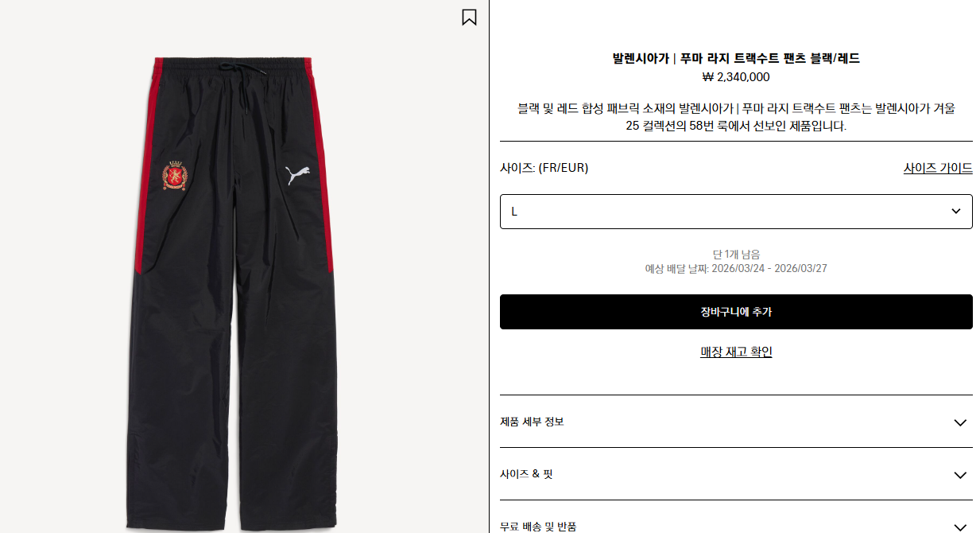Check store stock via 매장 재고 확인
The height and width of the screenshot is (533, 980).
click(736, 352)
